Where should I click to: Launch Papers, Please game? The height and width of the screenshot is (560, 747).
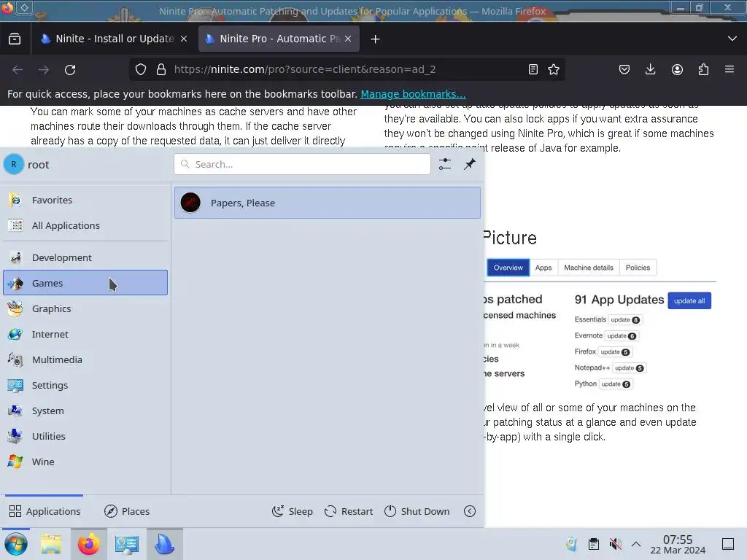[328, 203]
